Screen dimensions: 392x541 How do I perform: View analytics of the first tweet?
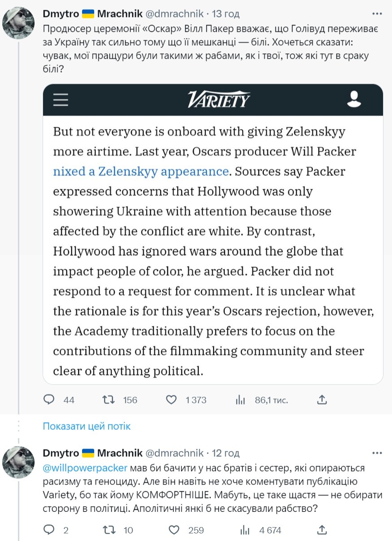coord(240,400)
